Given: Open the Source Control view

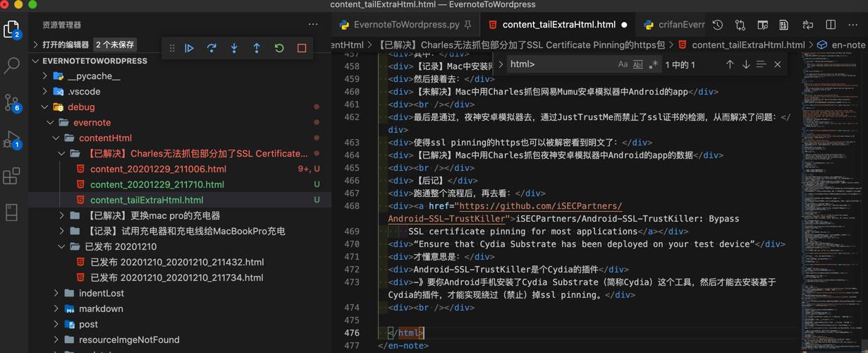Looking at the screenshot, I should tap(12, 102).
